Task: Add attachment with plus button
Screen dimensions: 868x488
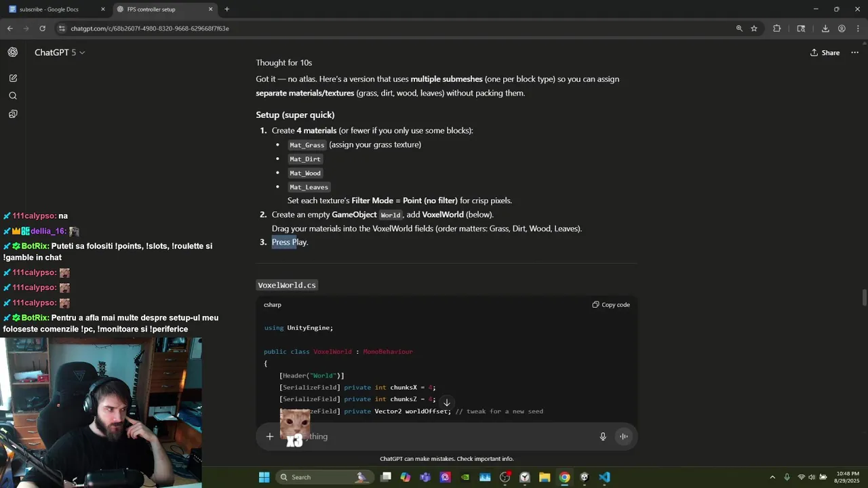Action: coord(270,436)
